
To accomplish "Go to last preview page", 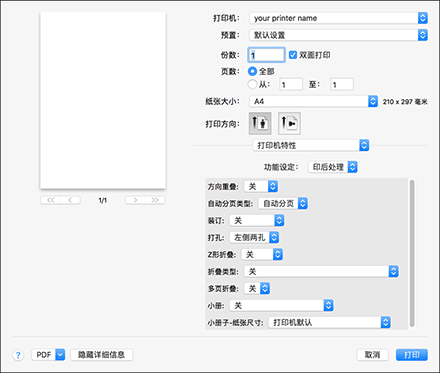I will tap(155, 200).
